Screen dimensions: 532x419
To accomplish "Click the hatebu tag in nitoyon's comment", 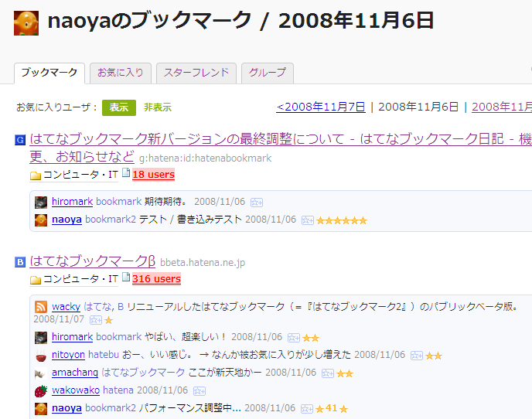I will tap(104, 355).
